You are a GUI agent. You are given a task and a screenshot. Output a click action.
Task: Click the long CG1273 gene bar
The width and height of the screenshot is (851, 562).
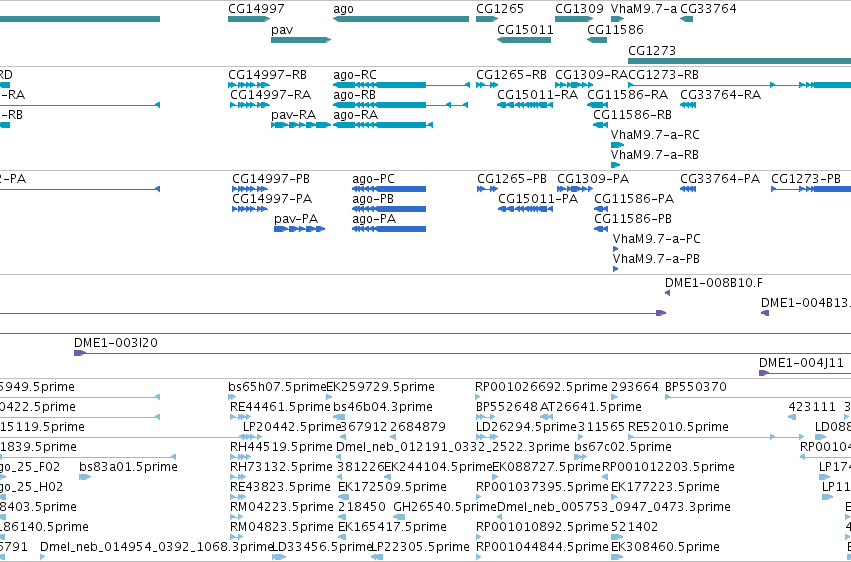coord(739,61)
